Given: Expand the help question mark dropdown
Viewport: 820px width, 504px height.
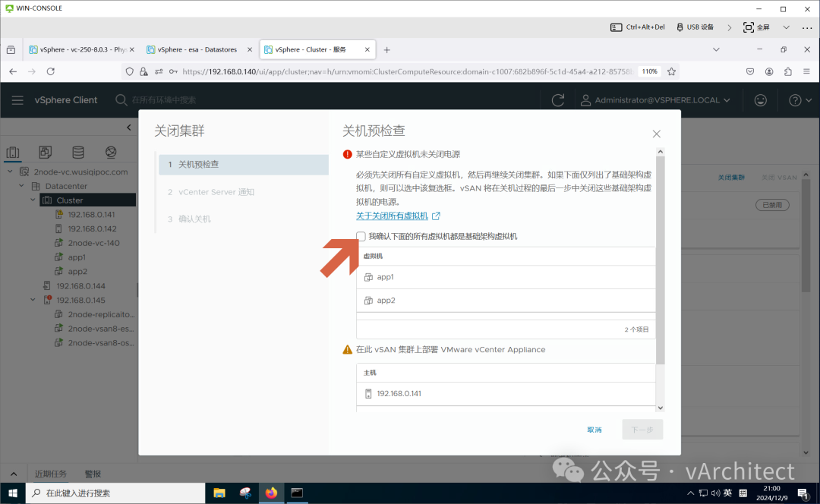Looking at the screenshot, I should pos(800,100).
